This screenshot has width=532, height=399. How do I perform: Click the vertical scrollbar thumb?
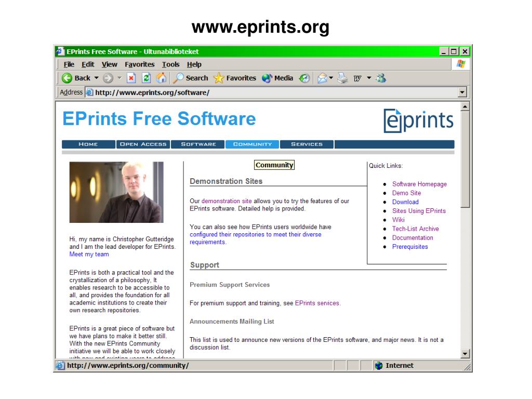pyautogui.click(x=465, y=159)
